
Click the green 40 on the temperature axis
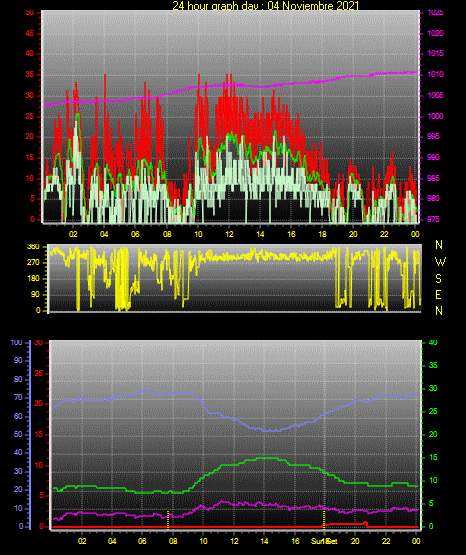(433, 342)
